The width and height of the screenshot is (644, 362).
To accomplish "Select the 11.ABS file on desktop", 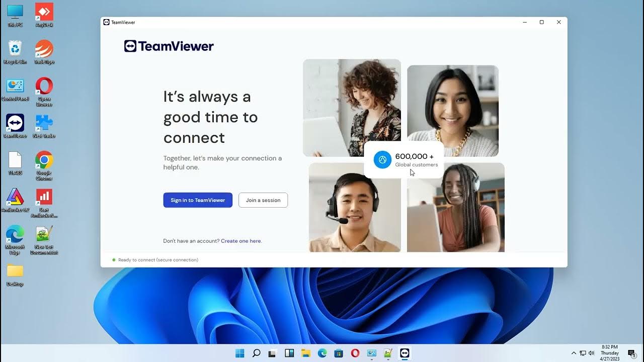I will (x=15, y=163).
